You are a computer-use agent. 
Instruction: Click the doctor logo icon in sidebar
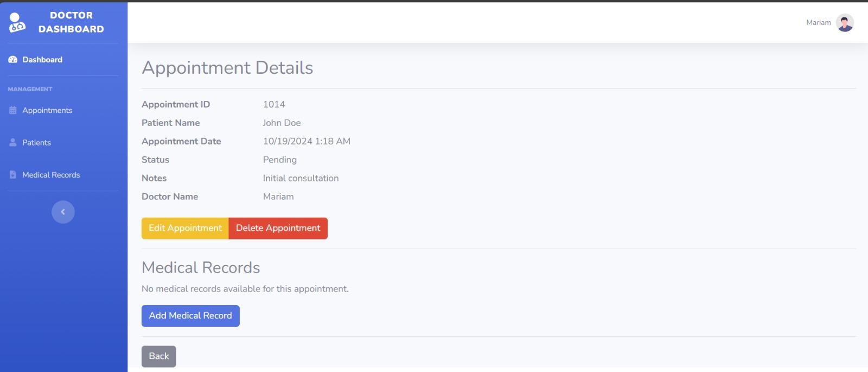coord(17,22)
